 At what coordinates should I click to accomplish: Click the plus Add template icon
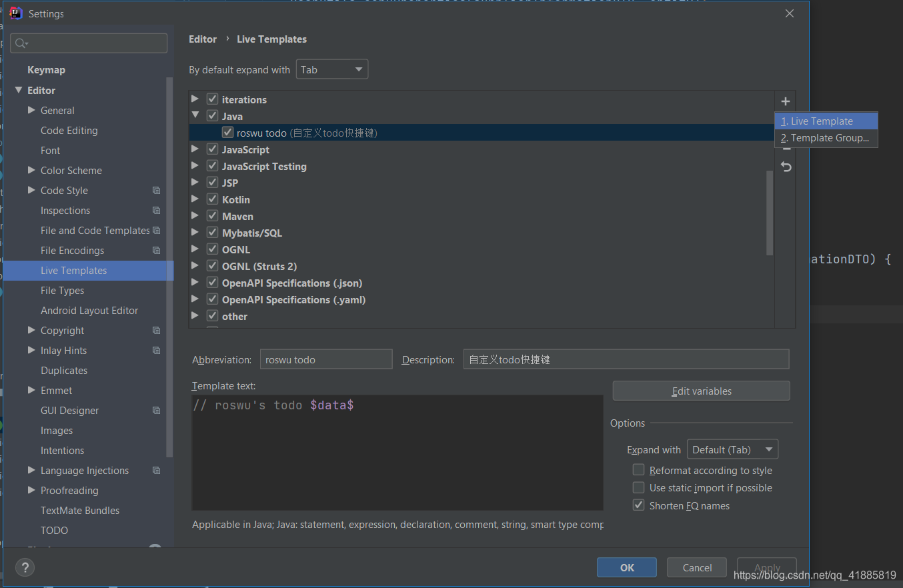click(x=786, y=101)
